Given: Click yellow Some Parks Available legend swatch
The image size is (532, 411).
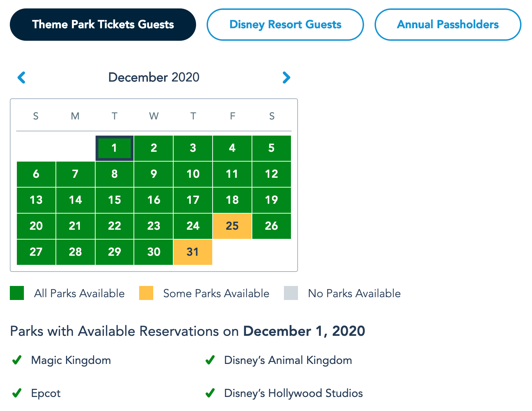Looking at the screenshot, I should pyautogui.click(x=146, y=293).
